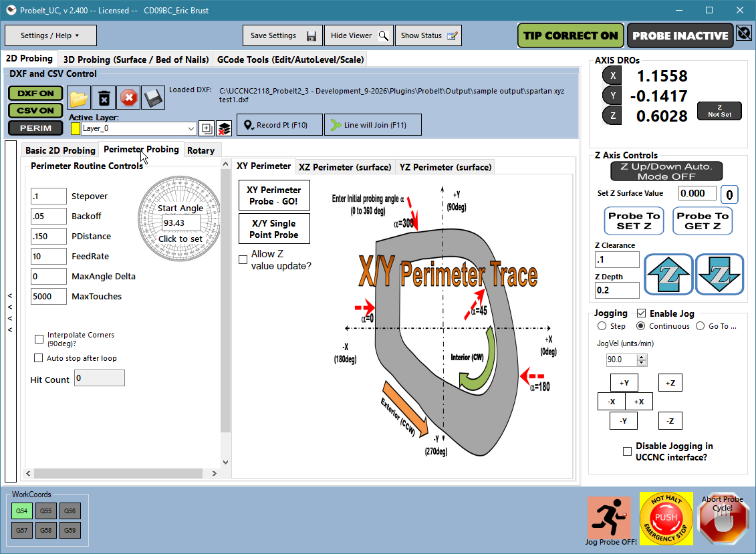This screenshot has width=756, height=554.
Task: Select Go To jogging radio button
Action: 700,326
